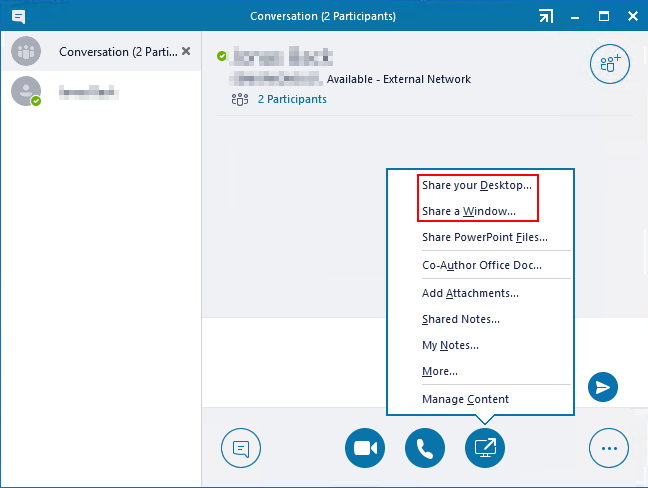Screen dimensions: 648x488
Task: Open the instant message chat bubble button
Action: click(240, 449)
